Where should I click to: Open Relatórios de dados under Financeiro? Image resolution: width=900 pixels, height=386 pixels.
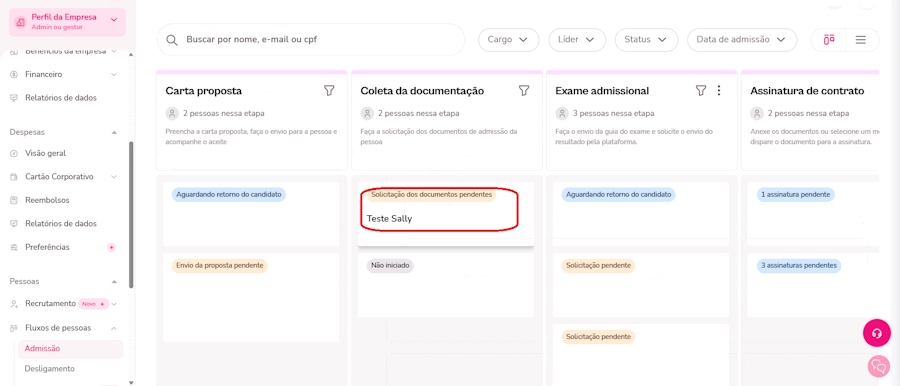tap(61, 98)
